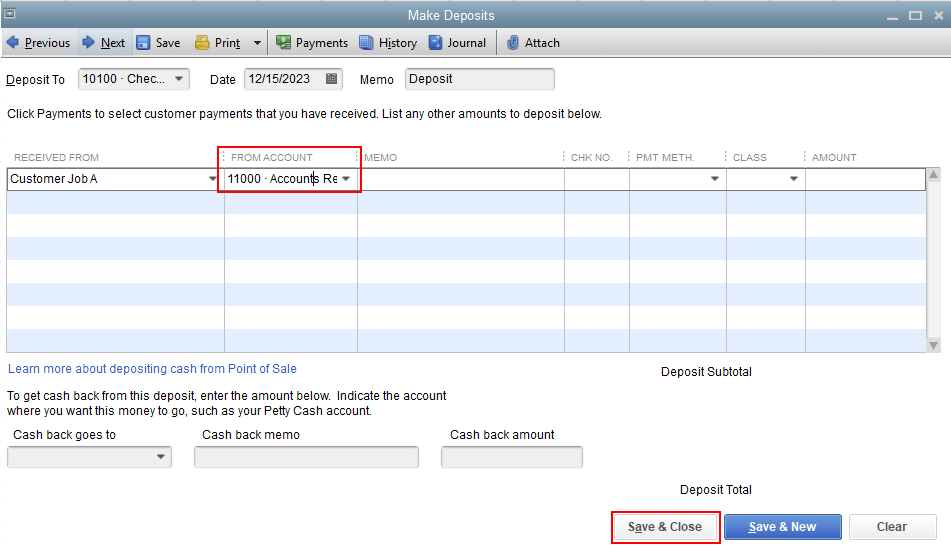This screenshot has width=951, height=555.
Task: View the transaction Journal
Action: click(458, 42)
